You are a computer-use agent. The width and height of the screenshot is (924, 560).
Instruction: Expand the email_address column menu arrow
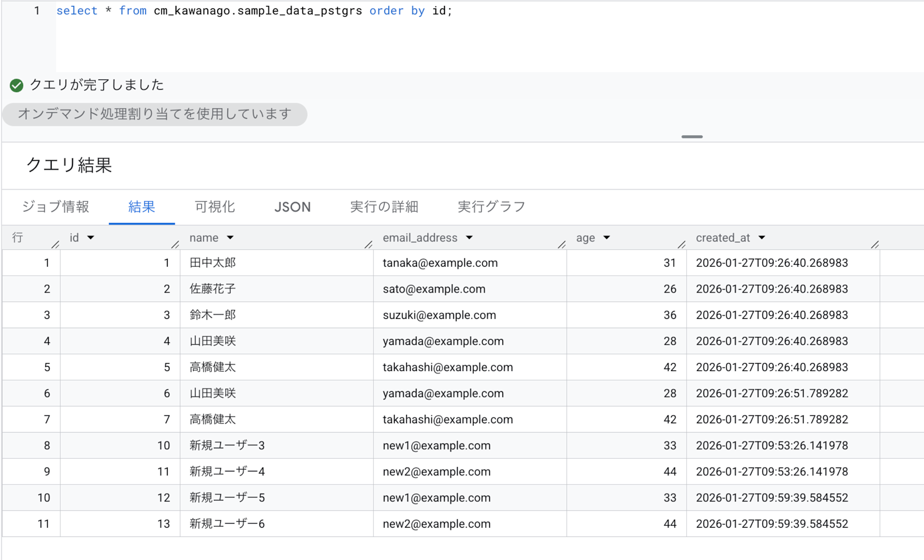click(x=469, y=237)
